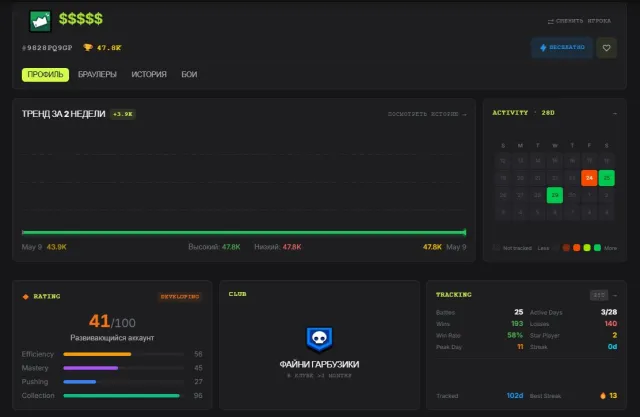The image size is (640, 417).
Task: Switch to the БРАУЛЕРЫ tab
Action: [97, 75]
